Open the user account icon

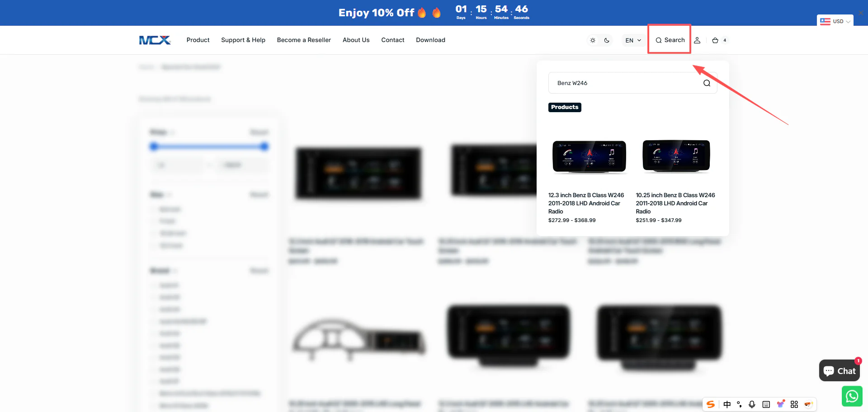697,40
